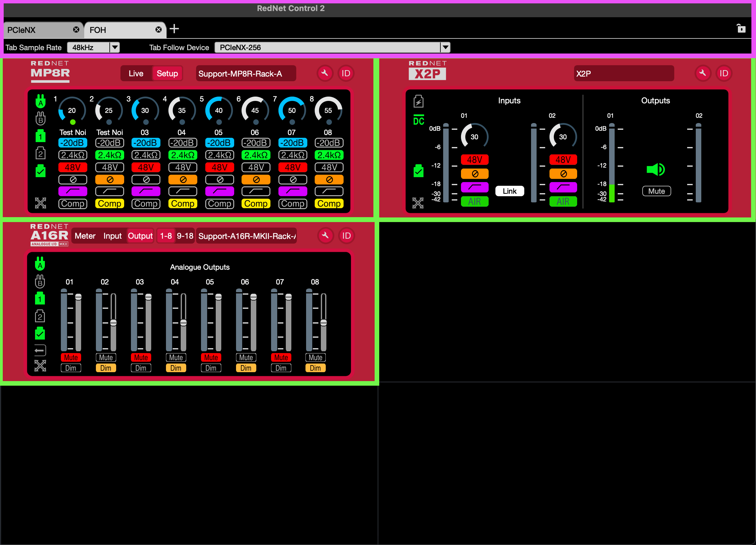Toggle 2.4kΩ impedance on MP8R channel 1
756x545 pixels.
tap(73, 155)
